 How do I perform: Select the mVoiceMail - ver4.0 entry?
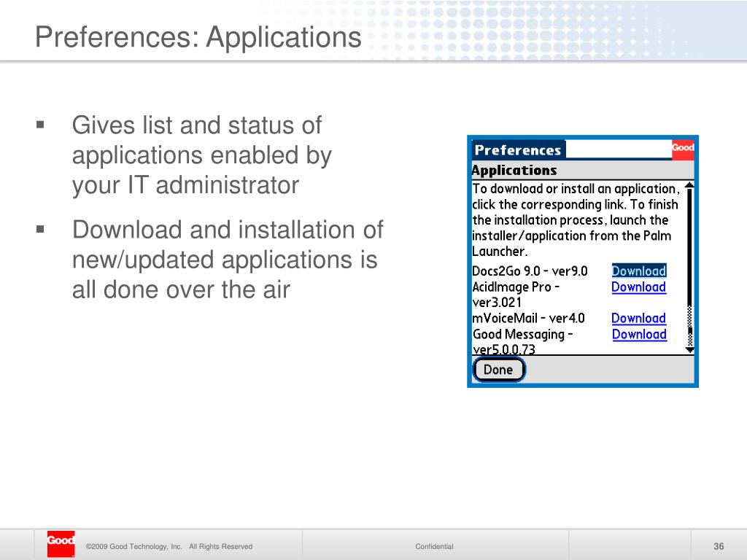click(528, 318)
